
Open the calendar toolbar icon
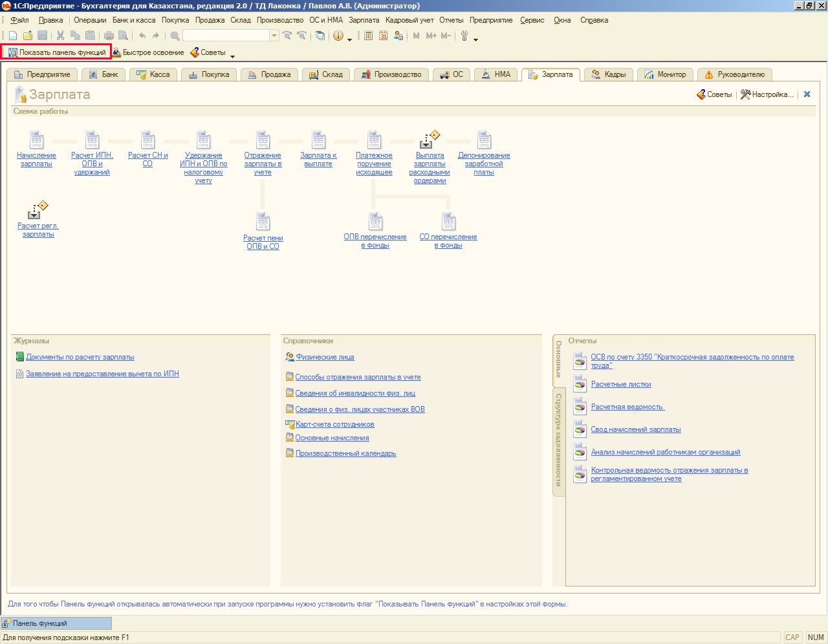coord(383,36)
